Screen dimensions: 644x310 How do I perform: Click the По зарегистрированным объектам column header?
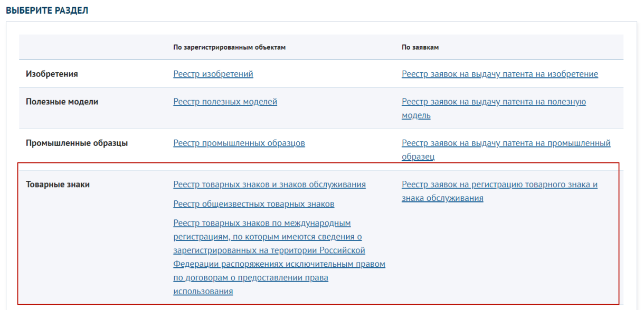click(x=230, y=47)
